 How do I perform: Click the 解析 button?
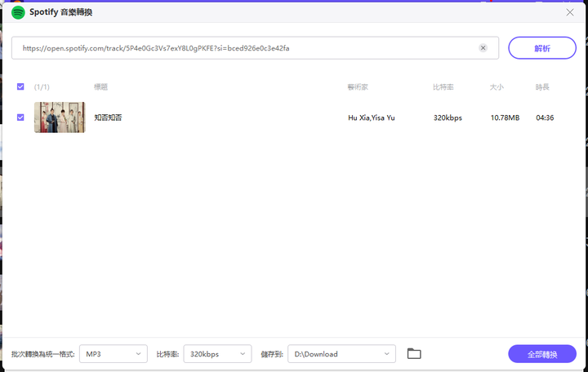pos(542,48)
